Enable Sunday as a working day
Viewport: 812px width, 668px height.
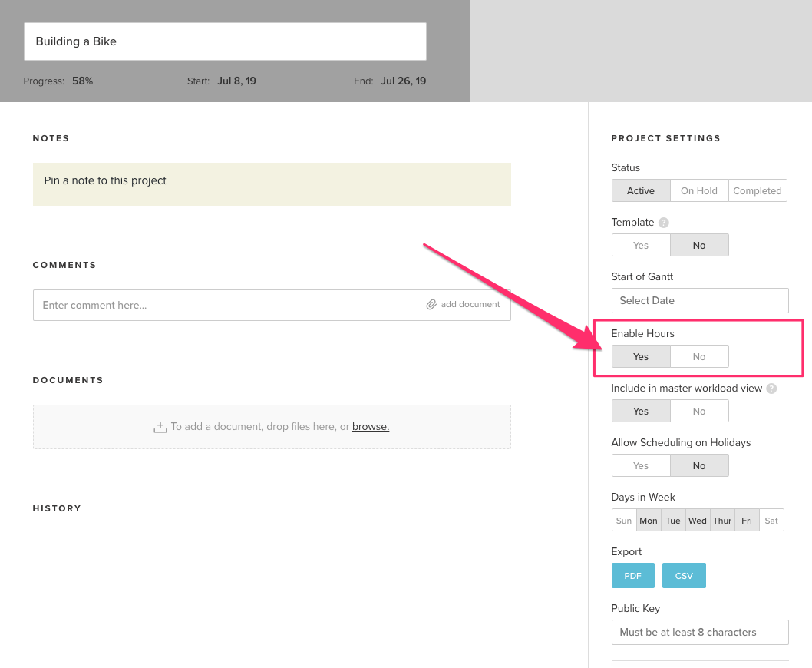[624, 520]
